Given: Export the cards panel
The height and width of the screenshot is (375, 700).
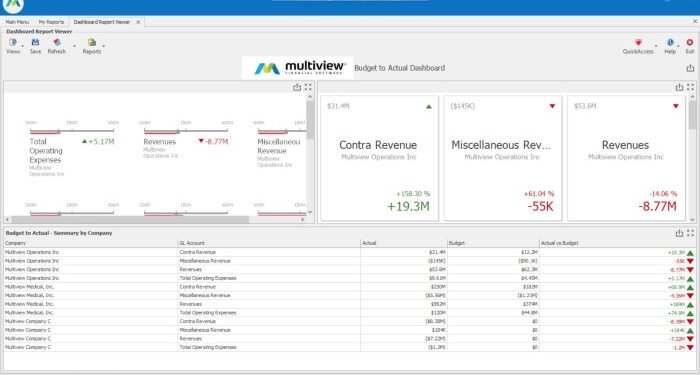Looking at the screenshot, I should pyautogui.click(x=679, y=88).
